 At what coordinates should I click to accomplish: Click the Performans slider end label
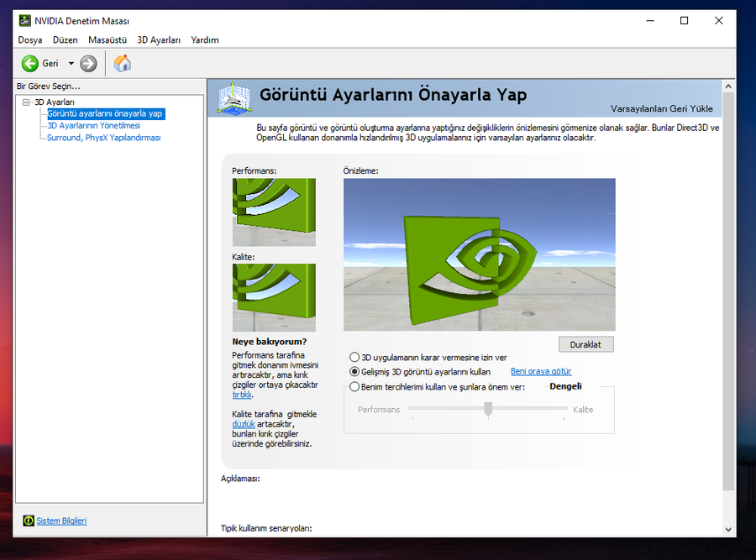(379, 410)
